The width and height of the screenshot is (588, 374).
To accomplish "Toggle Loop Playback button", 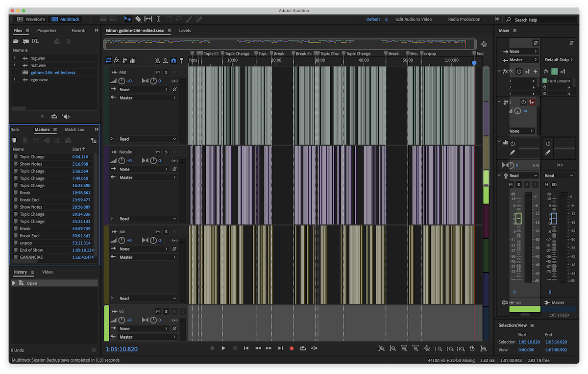I will tap(303, 348).
